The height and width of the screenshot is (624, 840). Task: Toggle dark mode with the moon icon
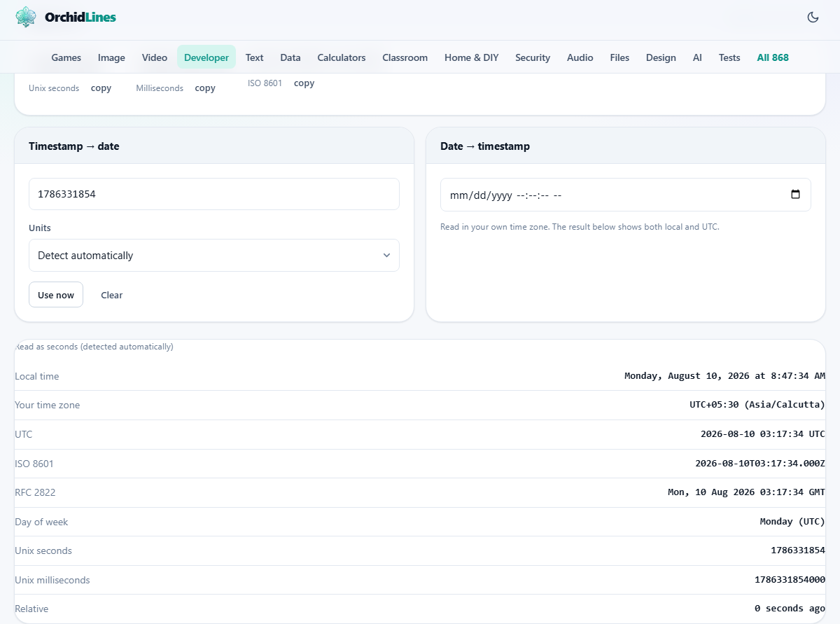point(813,18)
